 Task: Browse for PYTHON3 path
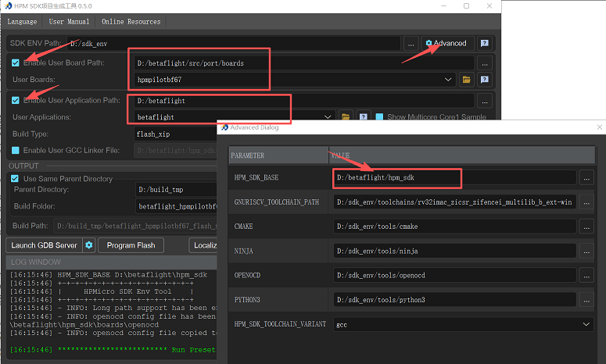point(586,300)
